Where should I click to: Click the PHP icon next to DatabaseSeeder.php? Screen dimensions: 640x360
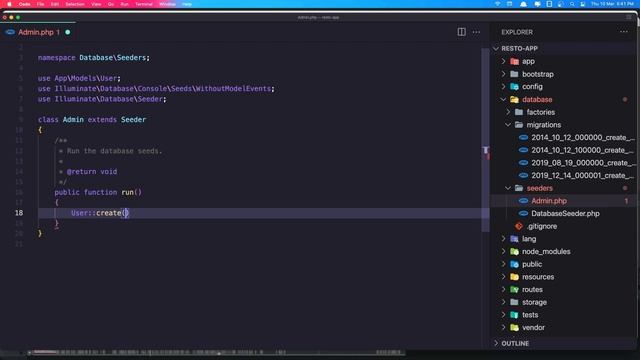[x=523, y=213]
